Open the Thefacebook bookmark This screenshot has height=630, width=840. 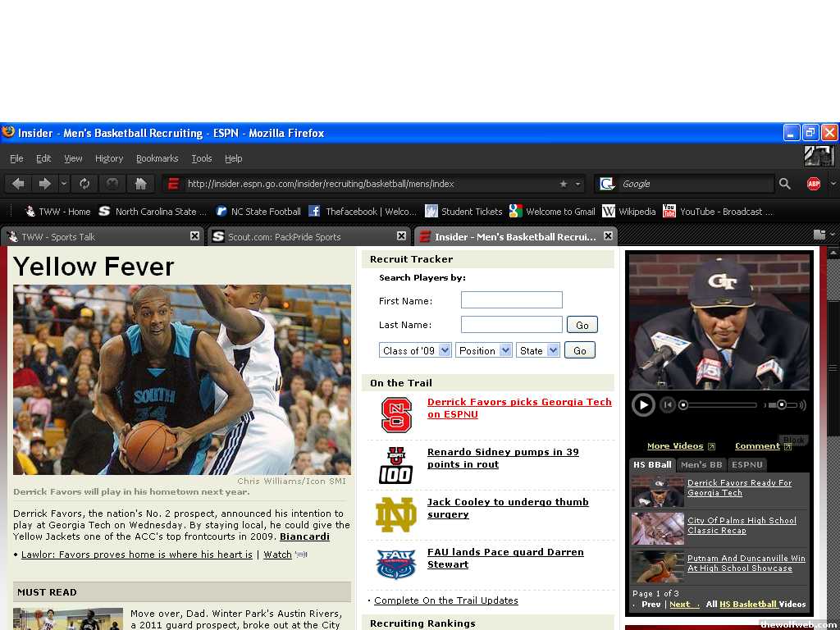pos(363,212)
